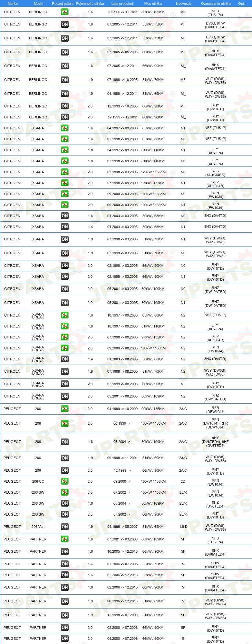This screenshot has width=252, height=644.
Task: Select the PB icon for Xsara 1.8 02.1998 -> 09.2000
Action: (x=65, y=161)
